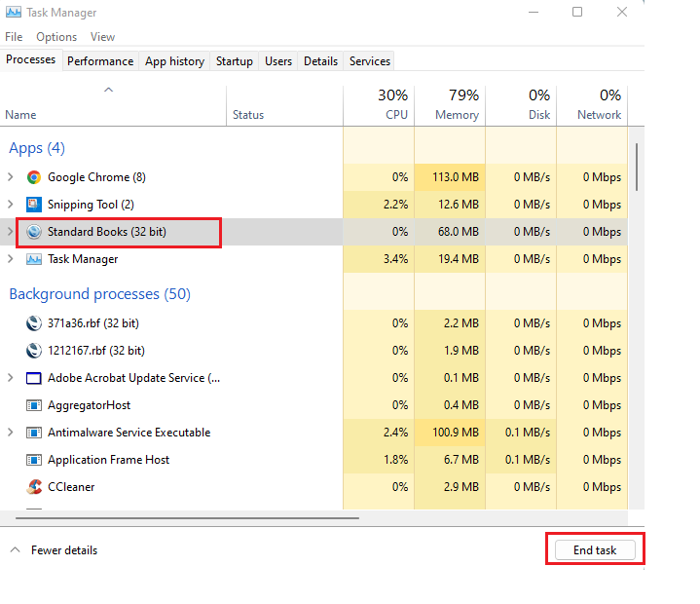Select the Standard Books app icon
This screenshot has width=700, height=604.
point(34,232)
